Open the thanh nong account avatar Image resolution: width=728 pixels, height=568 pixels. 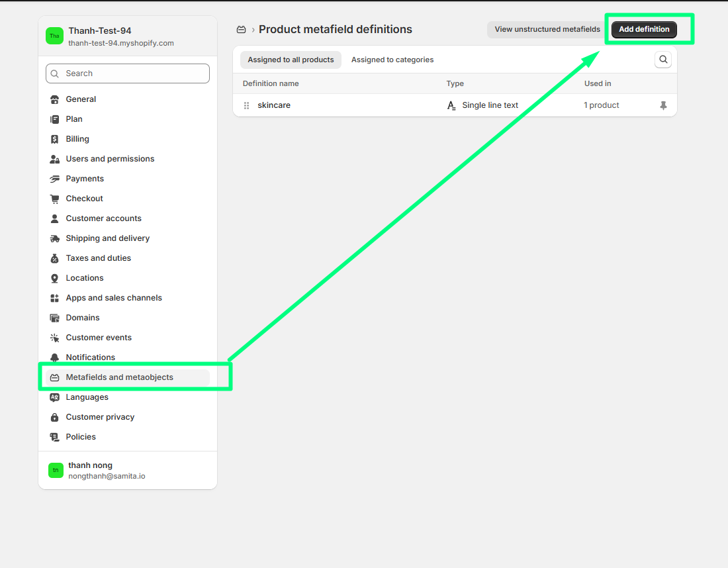[x=56, y=470]
